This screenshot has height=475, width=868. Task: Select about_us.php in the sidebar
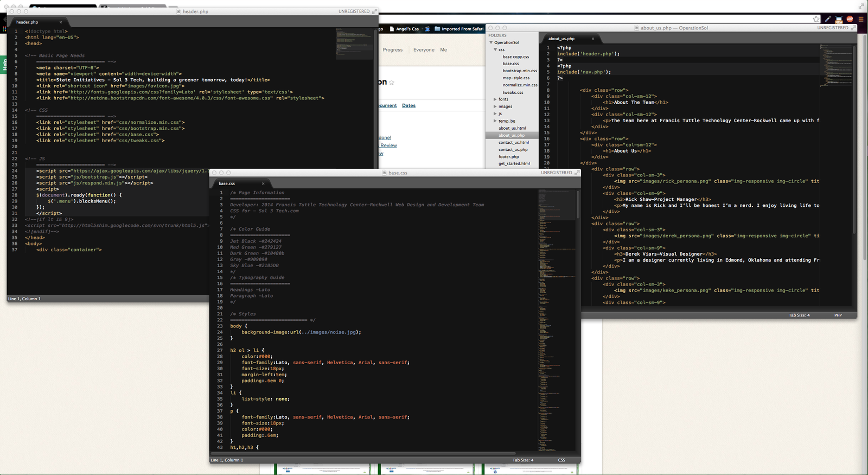point(512,135)
